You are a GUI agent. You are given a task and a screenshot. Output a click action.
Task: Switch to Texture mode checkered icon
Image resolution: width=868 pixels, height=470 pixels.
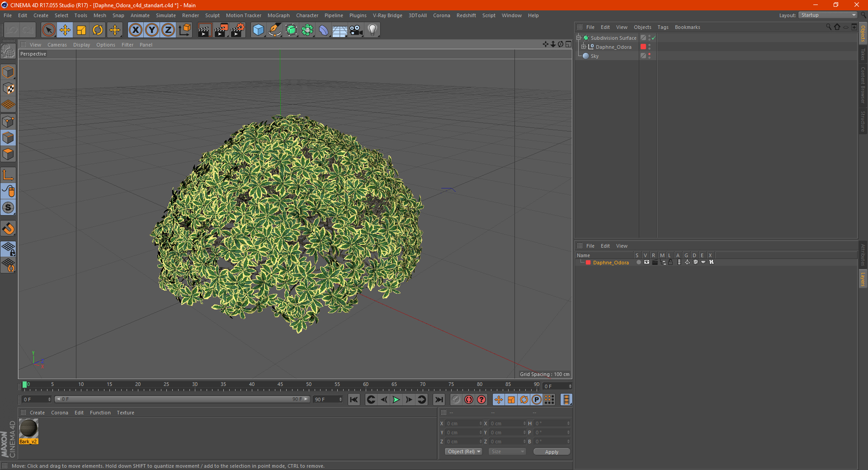click(x=8, y=89)
